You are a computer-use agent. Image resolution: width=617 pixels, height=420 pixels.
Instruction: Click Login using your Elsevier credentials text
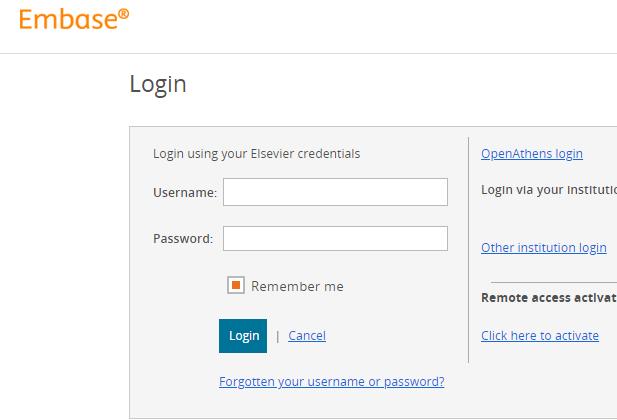click(257, 154)
